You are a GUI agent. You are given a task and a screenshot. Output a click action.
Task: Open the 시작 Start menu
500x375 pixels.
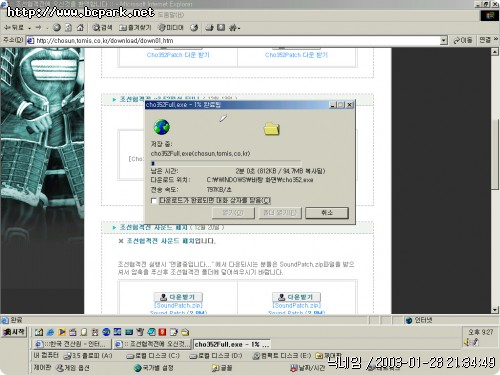(14, 332)
